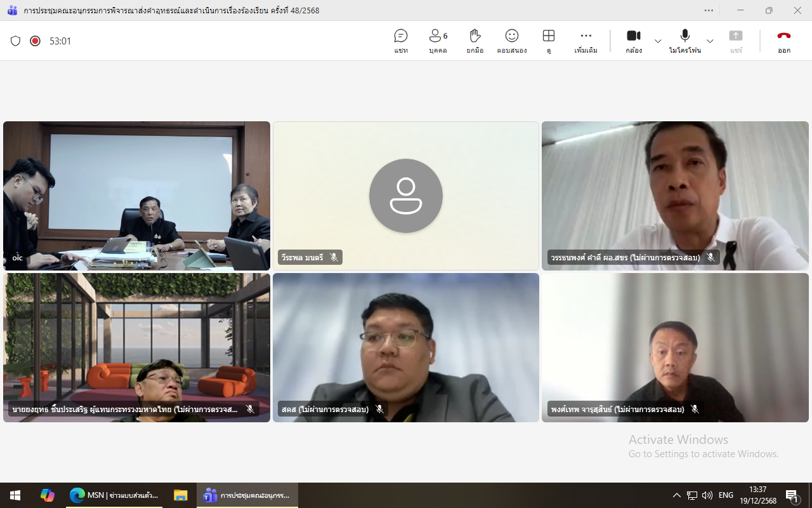This screenshot has height=508, width=812.
Task: Toggle the camera on or off
Action: 633,41
